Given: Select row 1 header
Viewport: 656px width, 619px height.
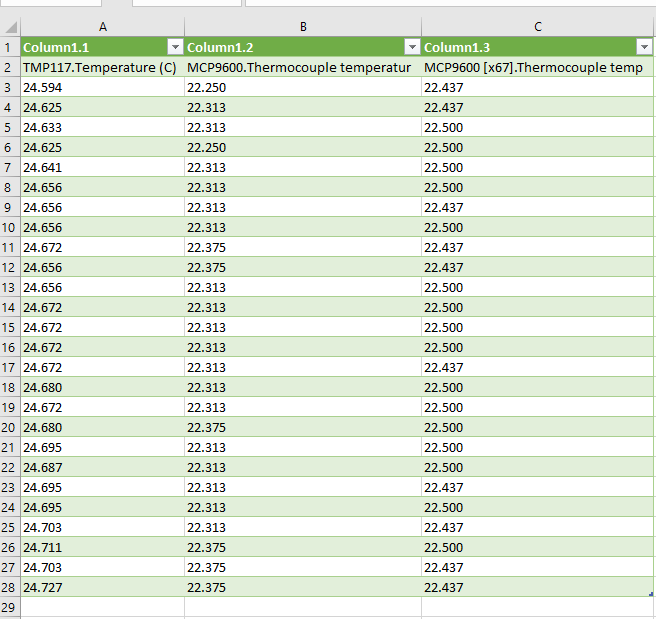Looking at the screenshot, I should coord(10,47).
